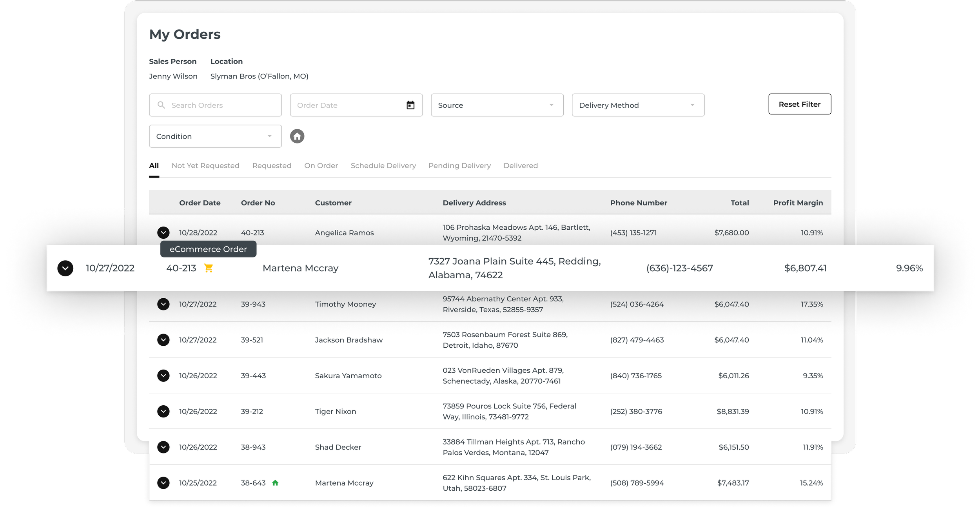Image resolution: width=980 pixels, height=508 pixels.
Task: Click the Profit Margin column header
Action: click(798, 203)
